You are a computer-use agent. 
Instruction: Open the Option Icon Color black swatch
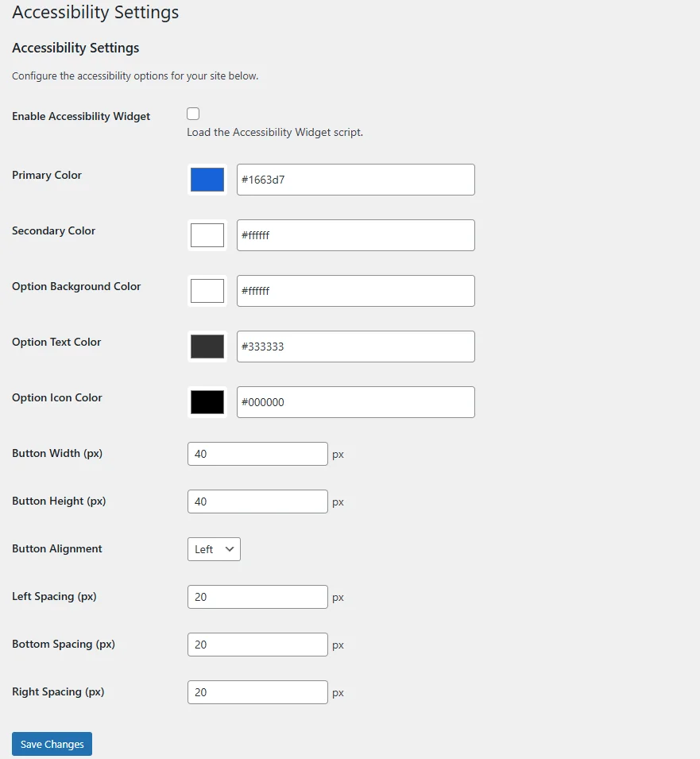click(x=207, y=402)
